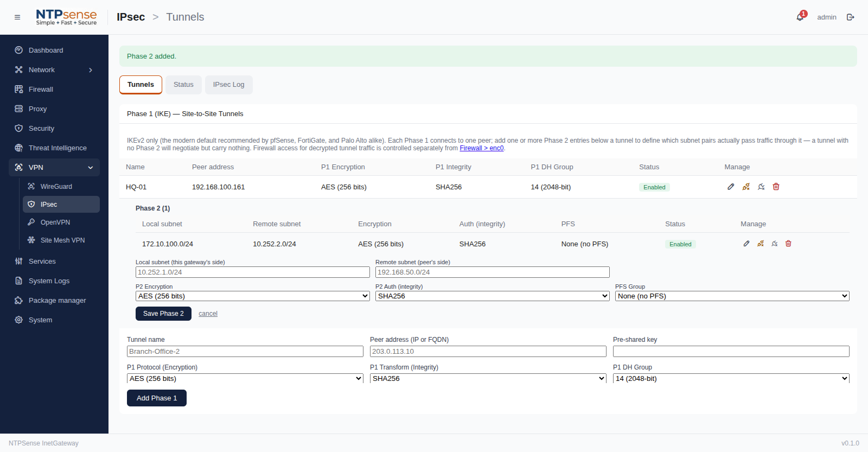Click the Security shield icon in the sidebar
The height and width of the screenshot is (452, 868).
coord(18,128)
